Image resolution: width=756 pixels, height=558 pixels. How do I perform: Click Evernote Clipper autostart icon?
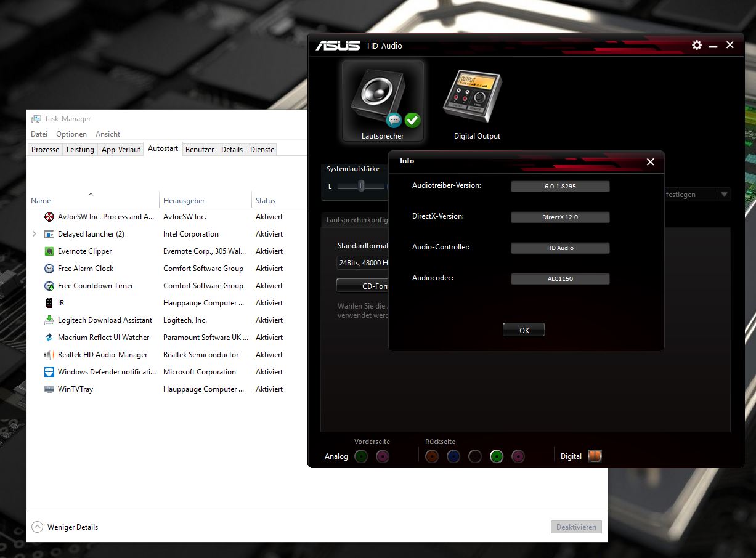click(49, 251)
